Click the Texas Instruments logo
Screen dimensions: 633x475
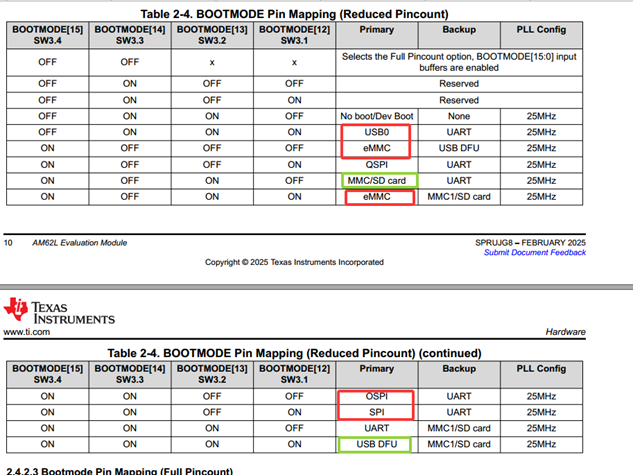pos(59,311)
